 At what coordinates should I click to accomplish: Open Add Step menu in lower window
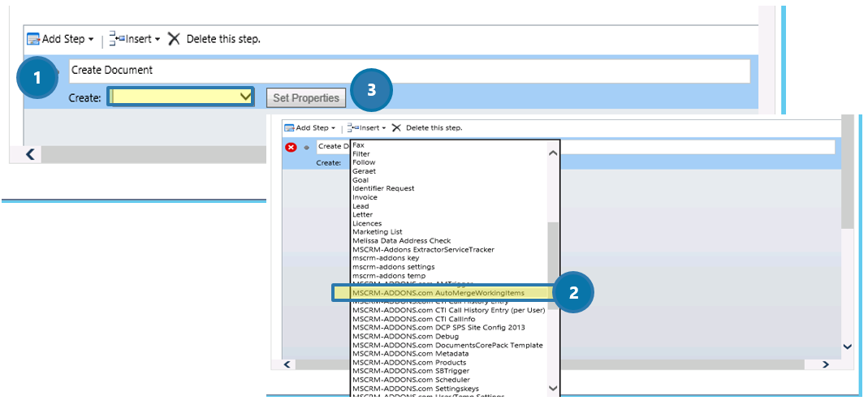tap(310, 127)
